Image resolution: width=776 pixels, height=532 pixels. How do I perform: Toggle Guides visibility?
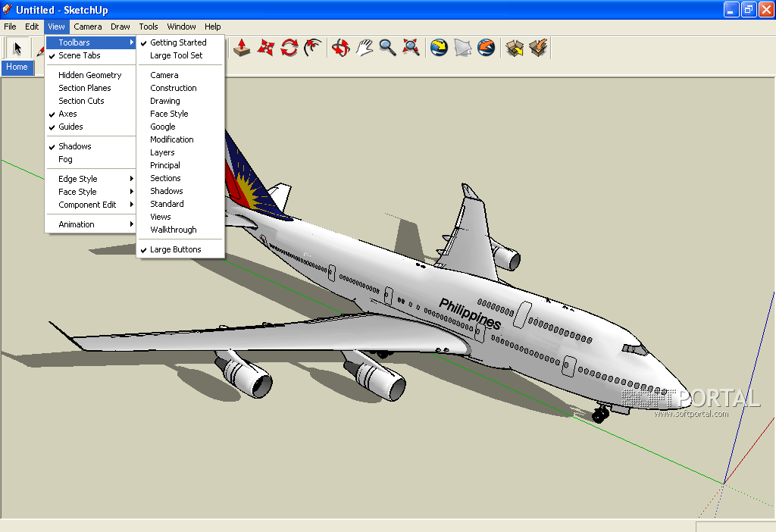pos(91,127)
